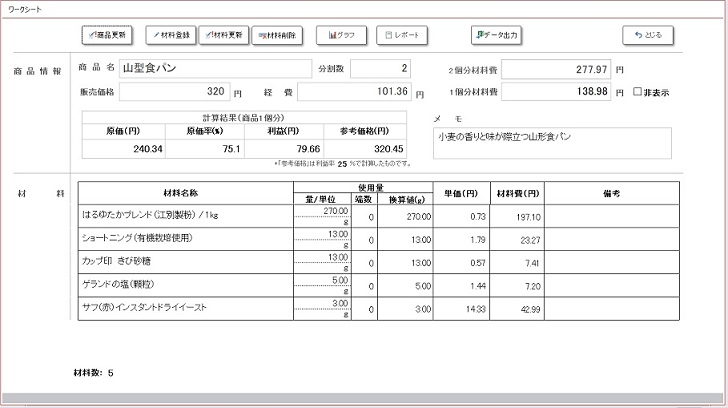Click the 端数 column header
This screenshot has height=408, width=728.
364,199
